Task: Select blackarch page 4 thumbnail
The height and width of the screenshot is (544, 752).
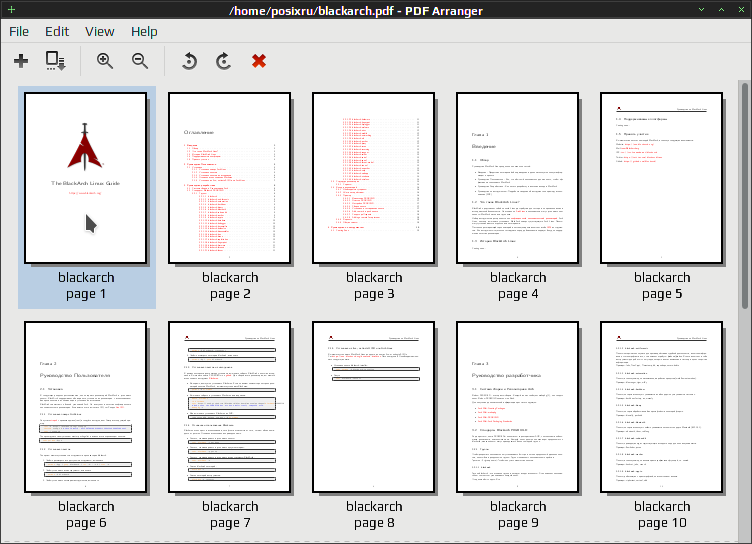Action: point(517,178)
